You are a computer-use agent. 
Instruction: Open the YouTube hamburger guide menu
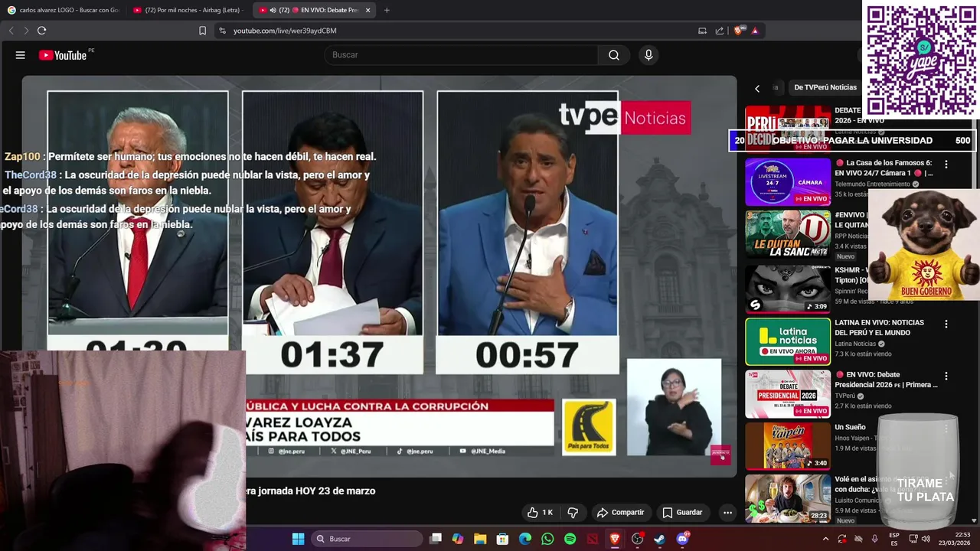pyautogui.click(x=21, y=55)
